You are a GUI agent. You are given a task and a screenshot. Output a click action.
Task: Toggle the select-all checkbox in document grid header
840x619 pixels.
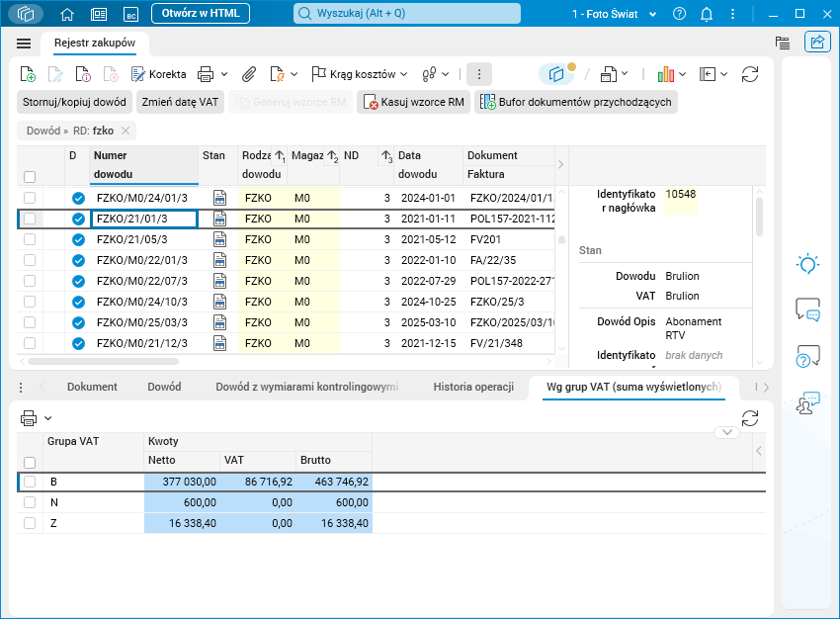pyautogui.click(x=30, y=176)
